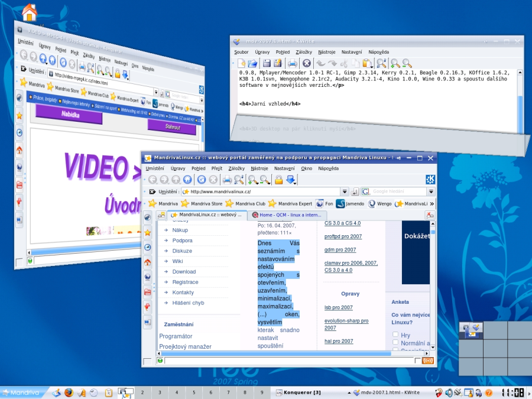
Task: Switch to the Home - QCM tab
Action: [287, 215]
